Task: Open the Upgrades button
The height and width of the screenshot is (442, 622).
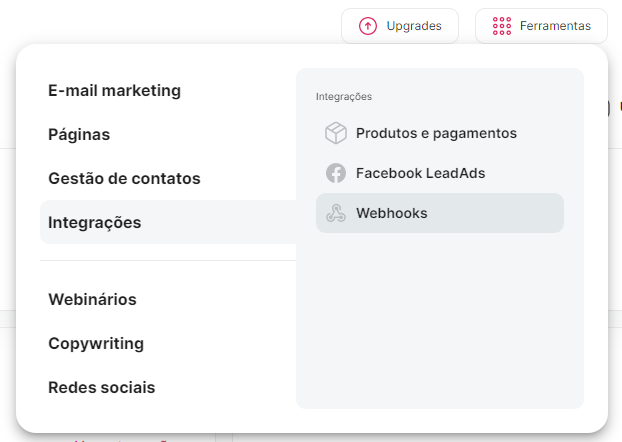Action: (x=399, y=26)
